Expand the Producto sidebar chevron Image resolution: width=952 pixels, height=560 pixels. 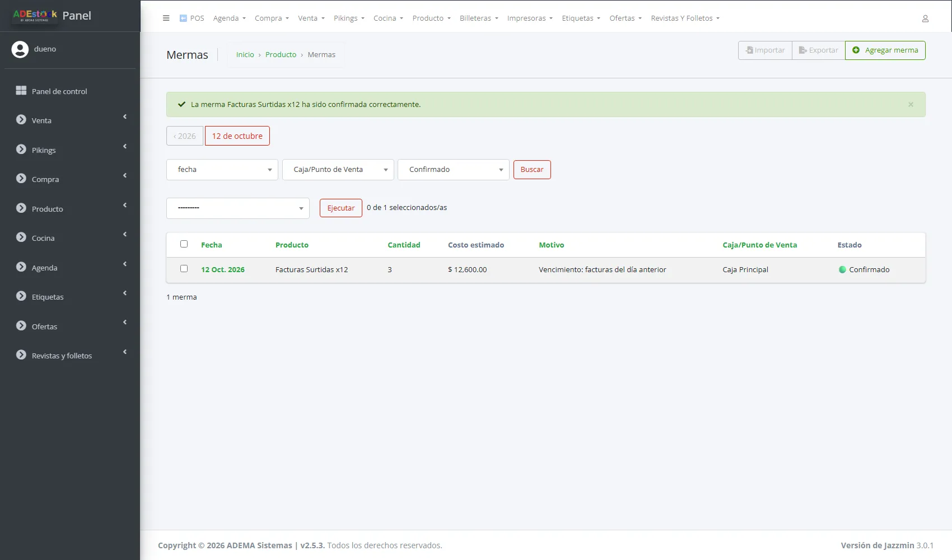tap(125, 206)
